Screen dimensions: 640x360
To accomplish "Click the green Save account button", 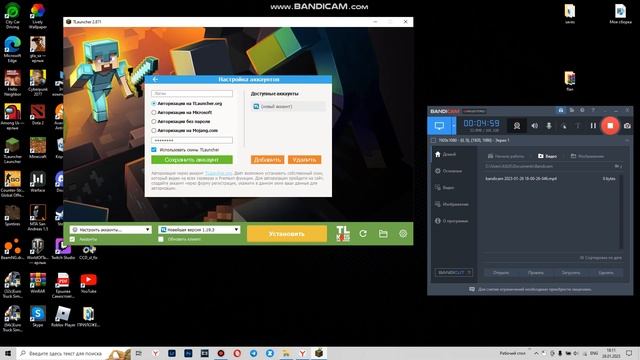I will (x=192, y=160).
